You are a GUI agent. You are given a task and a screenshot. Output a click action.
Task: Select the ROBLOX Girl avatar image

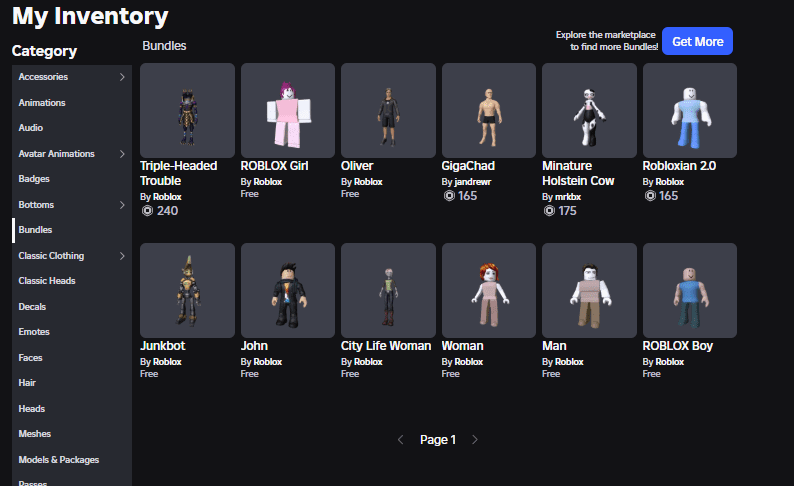tap(288, 110)
